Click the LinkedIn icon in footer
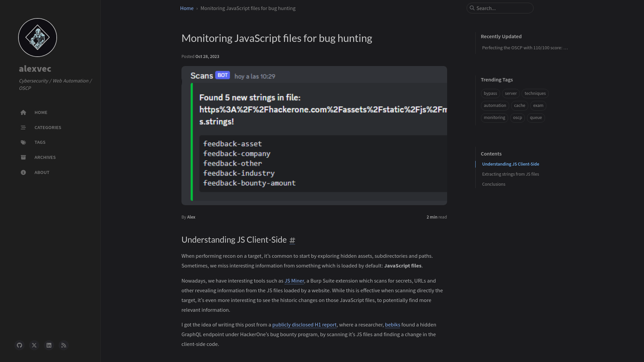 click(49, 345)
